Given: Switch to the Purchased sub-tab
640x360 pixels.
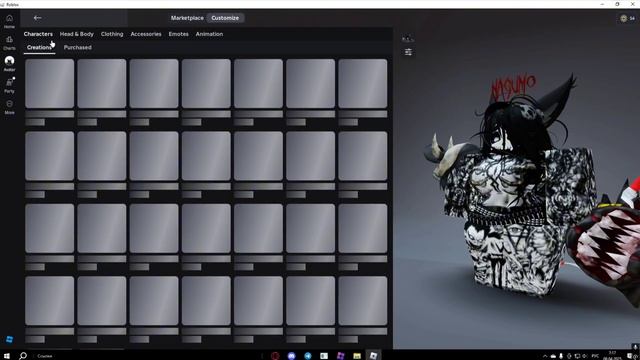Looking at the screenshot, I should tap(78, 47).
